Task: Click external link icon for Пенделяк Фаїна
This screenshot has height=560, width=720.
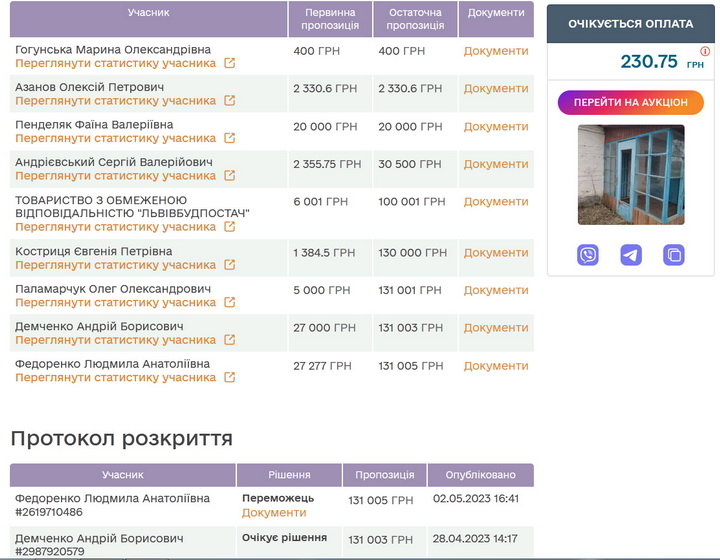Action: coord(230,139)
